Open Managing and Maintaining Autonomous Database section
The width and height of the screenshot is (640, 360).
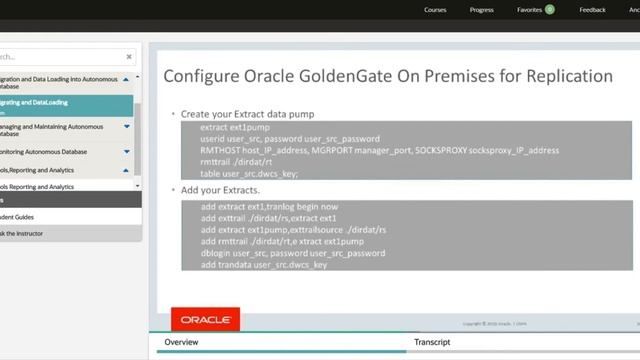point(67,130)
